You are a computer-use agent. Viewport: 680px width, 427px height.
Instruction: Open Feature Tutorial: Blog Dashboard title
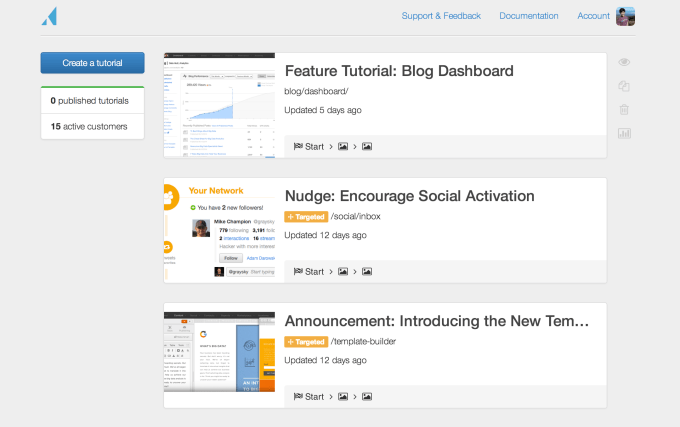399,71
